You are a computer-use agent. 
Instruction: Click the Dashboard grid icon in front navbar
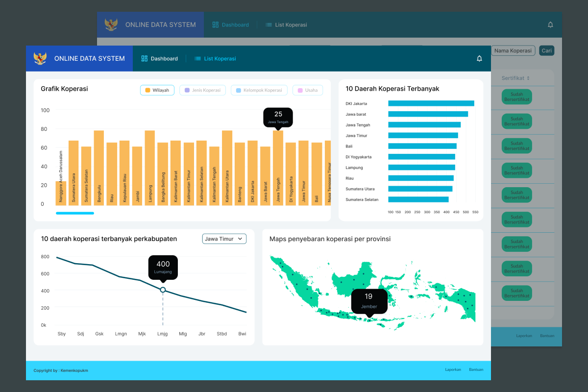(x=145, y=59)
